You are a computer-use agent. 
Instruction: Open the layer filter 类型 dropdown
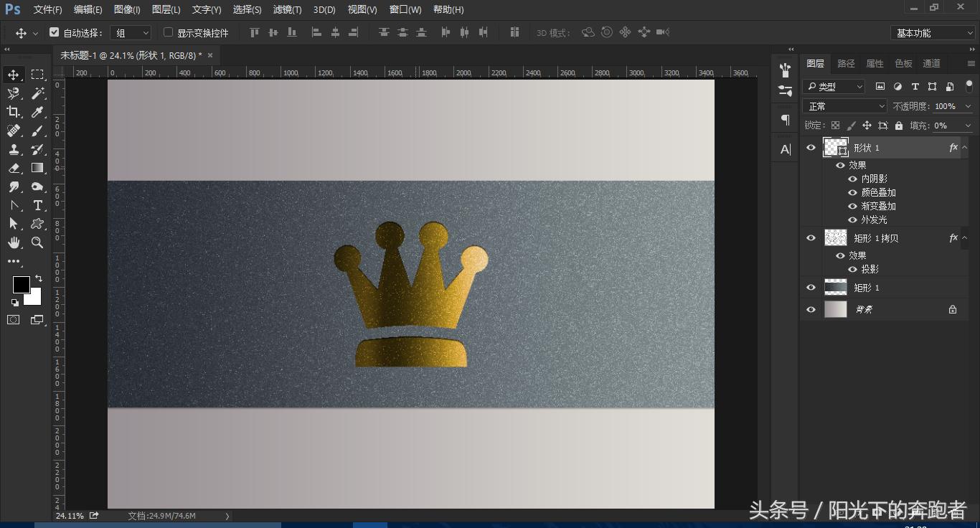coord(834,87)
